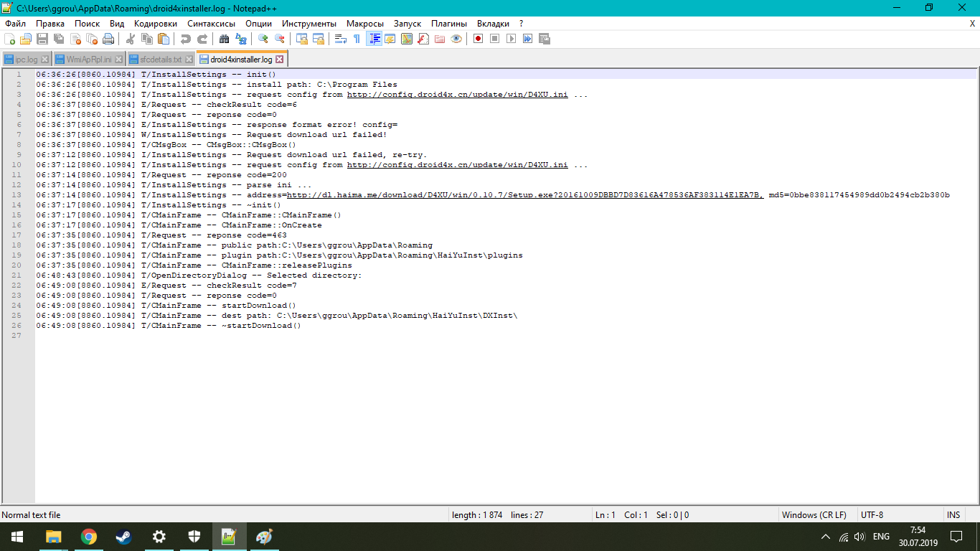Click Windows (CR LF) in status bar
980x551 pixels.
pyautogui.click(x=814, y=515)
